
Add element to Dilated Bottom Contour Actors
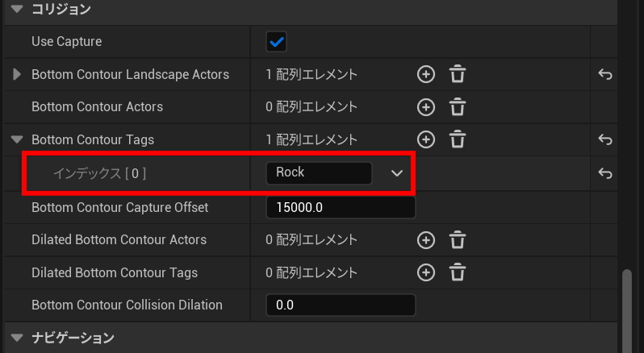click(x=425, y=240)
